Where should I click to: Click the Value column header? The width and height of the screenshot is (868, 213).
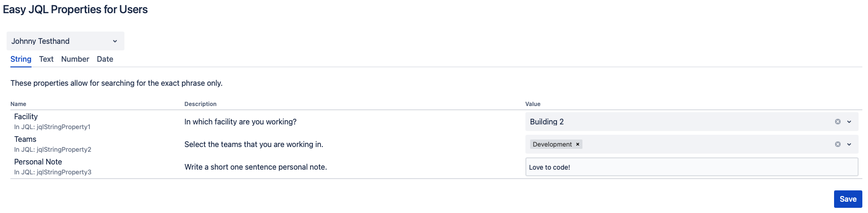pos(533,104)
